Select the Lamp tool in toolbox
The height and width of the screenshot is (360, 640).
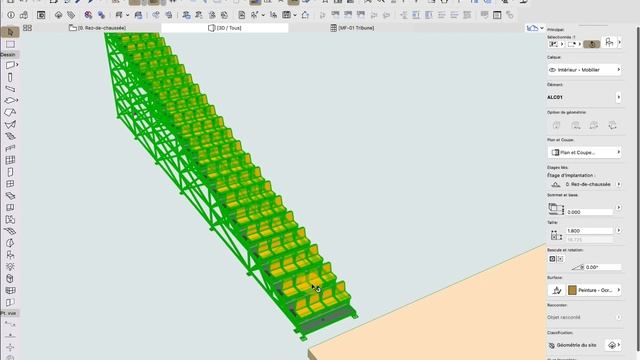(10, 267)
